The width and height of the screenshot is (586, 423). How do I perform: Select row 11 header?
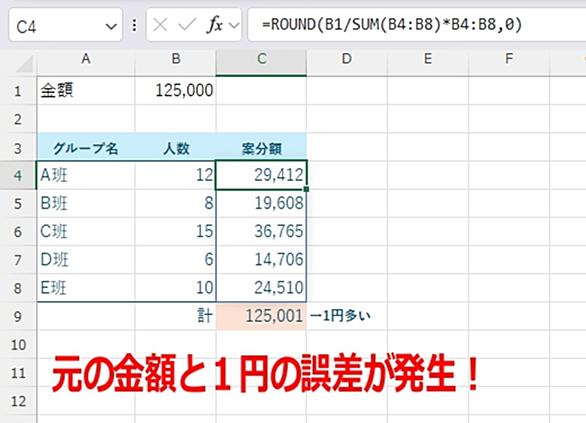18,373
